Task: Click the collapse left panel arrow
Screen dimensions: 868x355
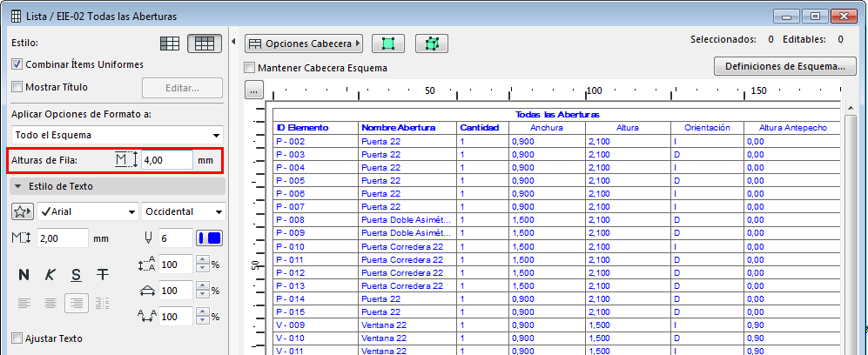Action: [x=233, y=42]
